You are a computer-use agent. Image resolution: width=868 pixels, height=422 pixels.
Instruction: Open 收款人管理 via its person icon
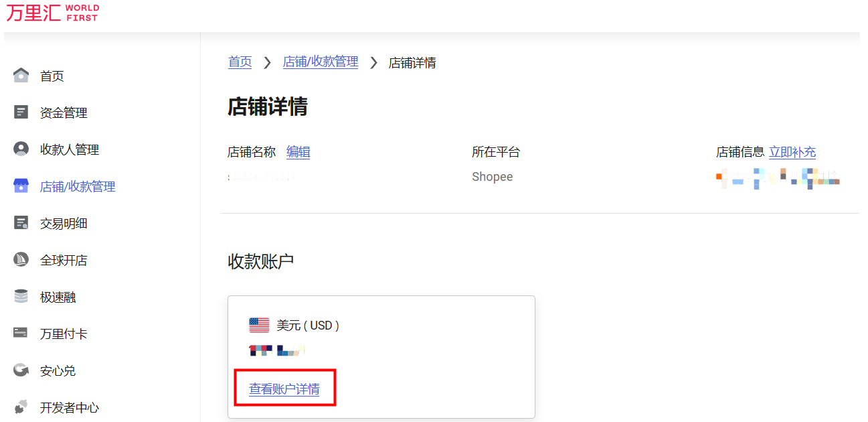coord(21,149)
